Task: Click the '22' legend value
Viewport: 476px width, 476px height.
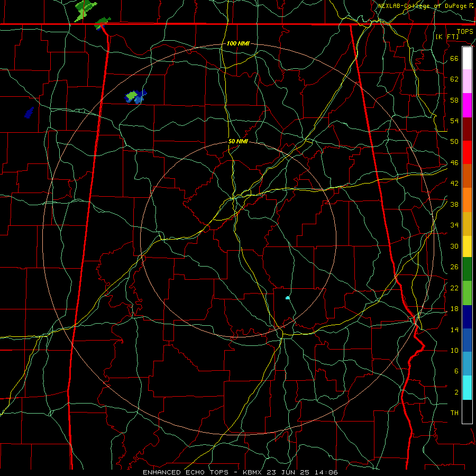Action: click(x=454, y=288)
